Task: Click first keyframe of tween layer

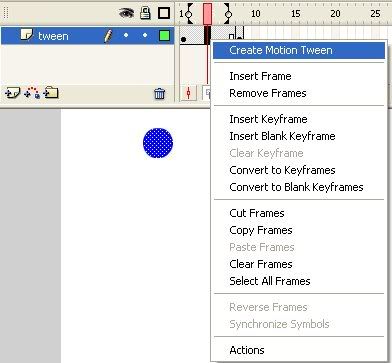Action: pos(183,39)
